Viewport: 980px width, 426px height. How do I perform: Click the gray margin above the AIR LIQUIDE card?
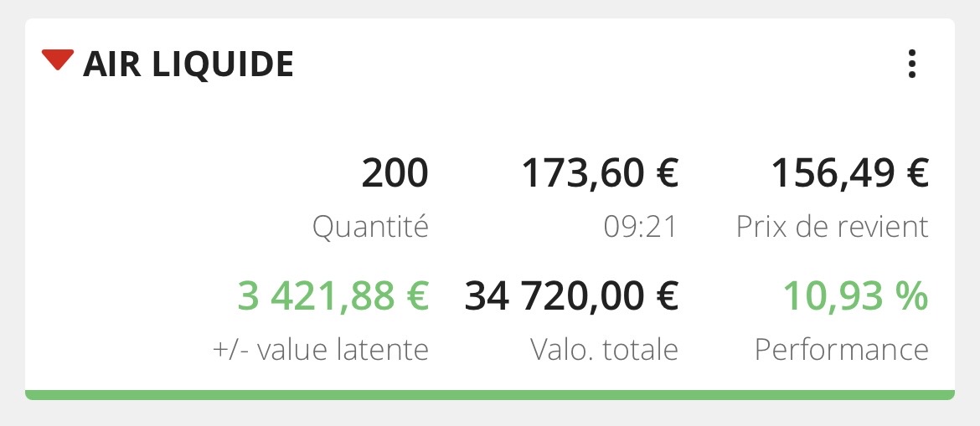(490, 8)
